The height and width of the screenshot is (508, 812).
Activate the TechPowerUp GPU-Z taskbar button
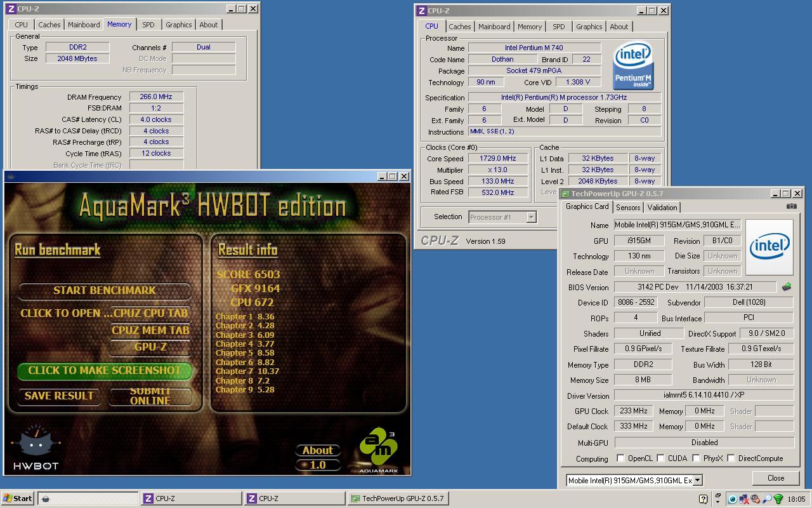(x=398, y=498)
